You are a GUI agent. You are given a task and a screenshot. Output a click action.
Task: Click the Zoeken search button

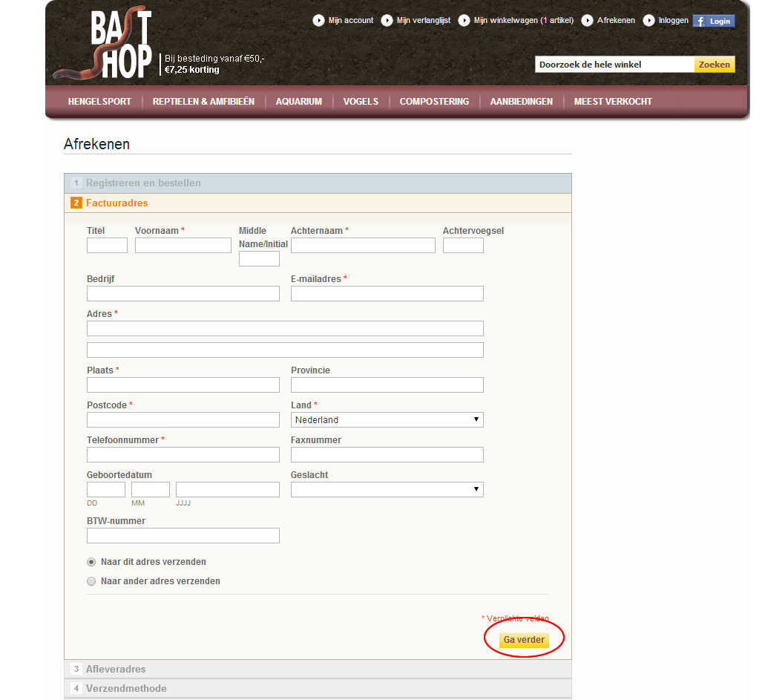tap(715, 65)
